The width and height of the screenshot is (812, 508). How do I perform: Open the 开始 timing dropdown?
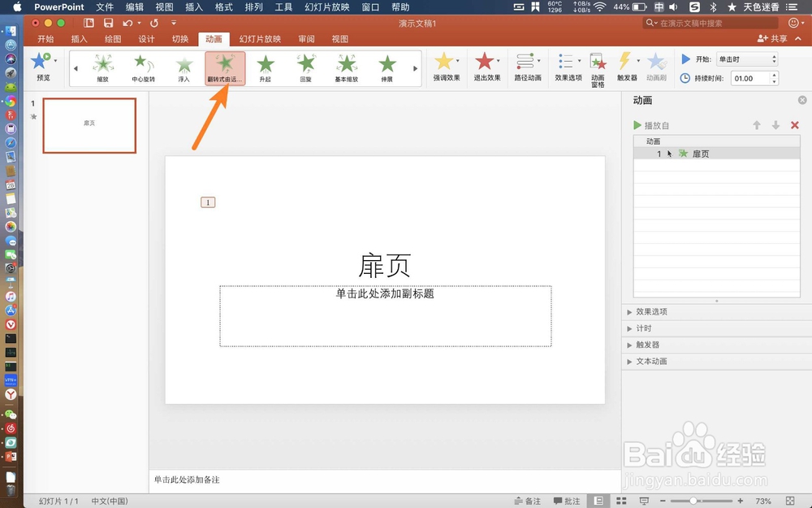coord(746,59)
